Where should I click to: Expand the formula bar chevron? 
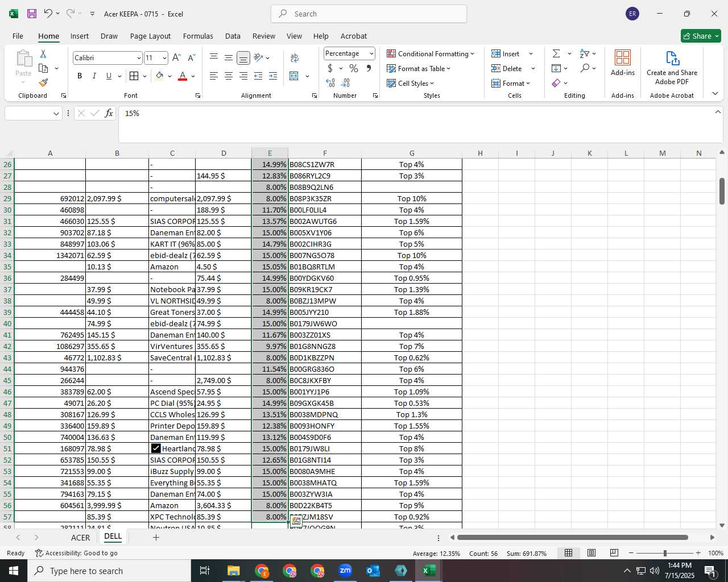coord(717,112)
